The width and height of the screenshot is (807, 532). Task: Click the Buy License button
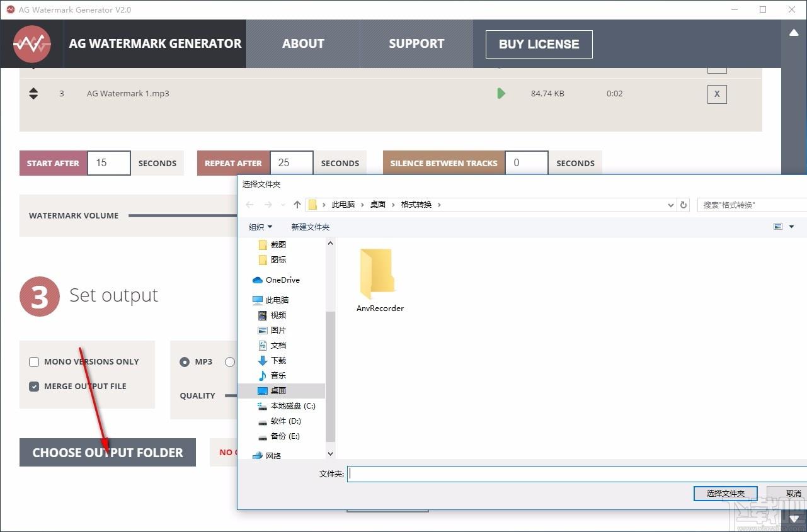[539, 44]
